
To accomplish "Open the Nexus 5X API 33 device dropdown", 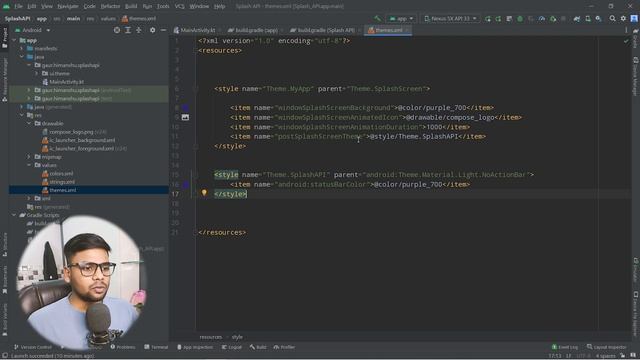I will 450,18.
